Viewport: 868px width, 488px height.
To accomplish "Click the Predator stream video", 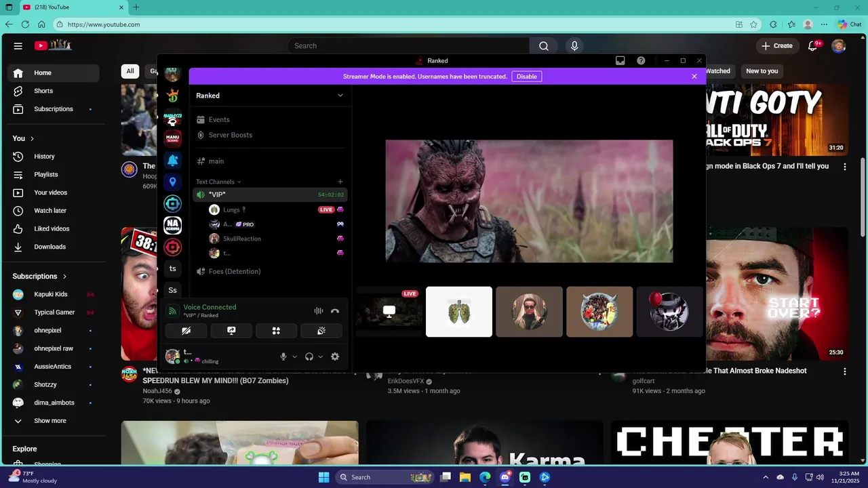I will click(x=529, y=201).
